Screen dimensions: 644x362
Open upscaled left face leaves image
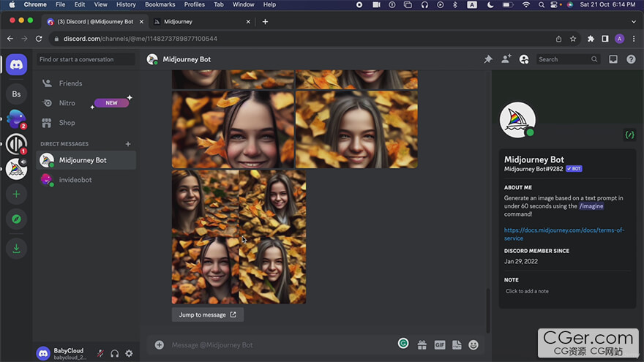233,129
